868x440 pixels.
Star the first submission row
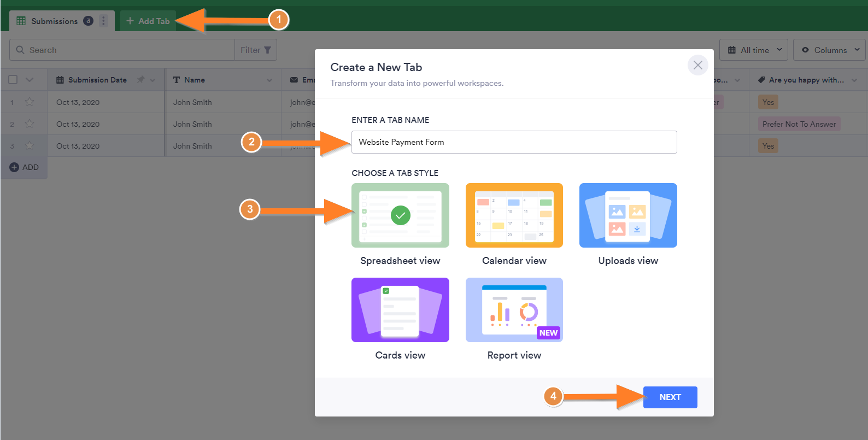point(30,102)
